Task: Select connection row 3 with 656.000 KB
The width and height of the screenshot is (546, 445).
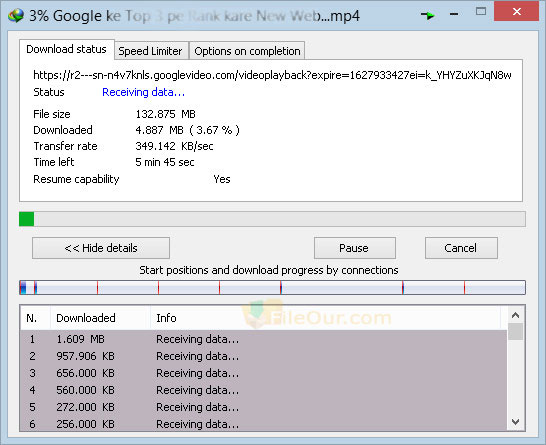Action: [x=264, y=373]
